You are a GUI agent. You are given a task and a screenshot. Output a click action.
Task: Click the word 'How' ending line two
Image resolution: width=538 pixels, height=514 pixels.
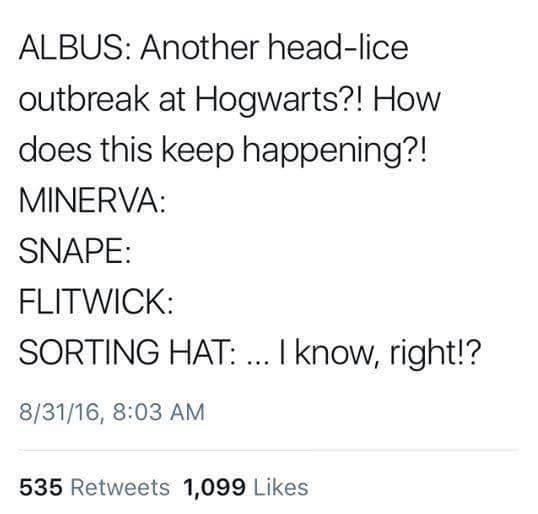[x=407, y=99]
